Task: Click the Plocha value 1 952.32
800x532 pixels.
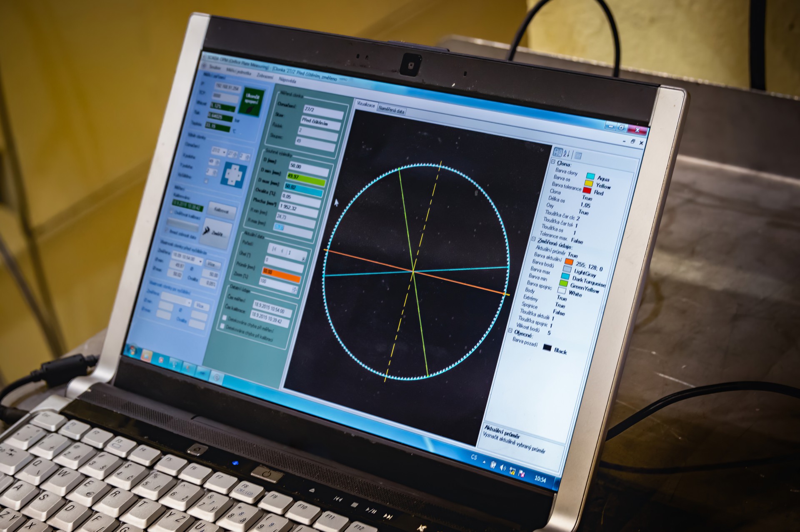Action: click(x=299, y=209)
